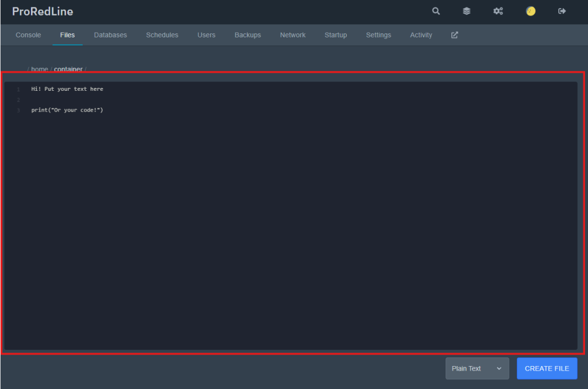Screen dimensions: 588x389
Task: Click the home breadcrumb link
Action: coord(40,69)
